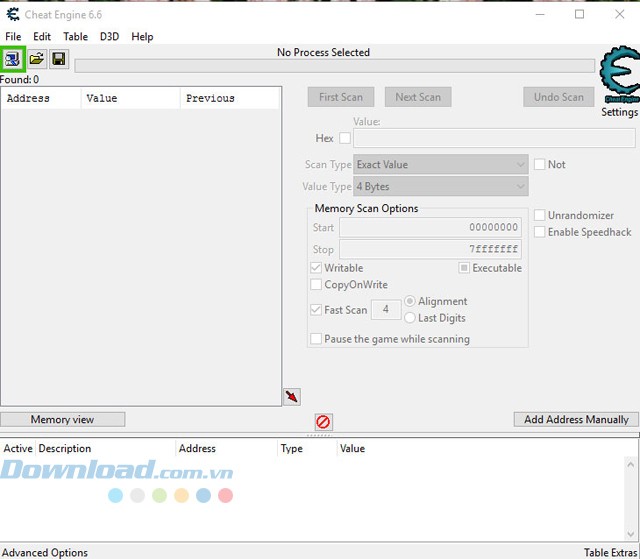The width and height of the screenshot is (640, 559).
Task: Click the Memory view button
Action: click(62, 420)
